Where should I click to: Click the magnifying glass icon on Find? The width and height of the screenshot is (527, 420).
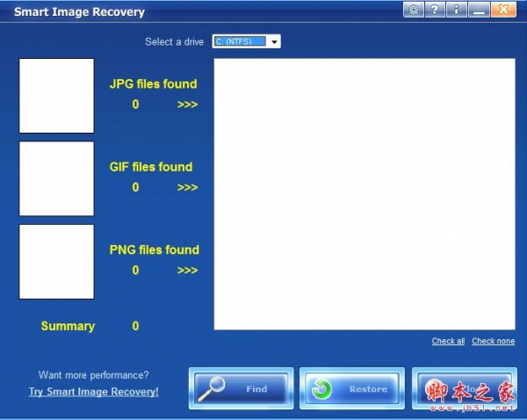pos(212,388)
